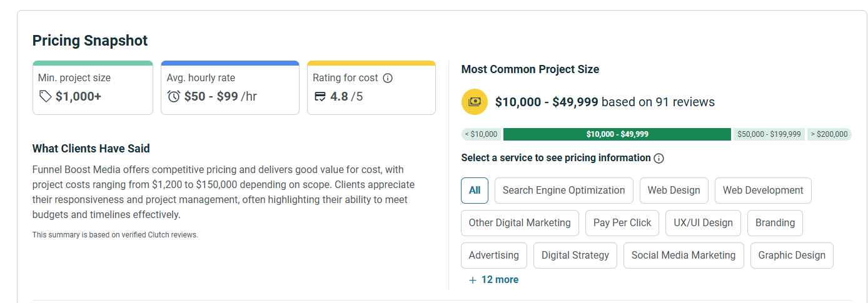The width and height of the screenshot is (868, 303).
Task: Click the info icon beside Rating for cost
Action: click(x=388, y=78)
